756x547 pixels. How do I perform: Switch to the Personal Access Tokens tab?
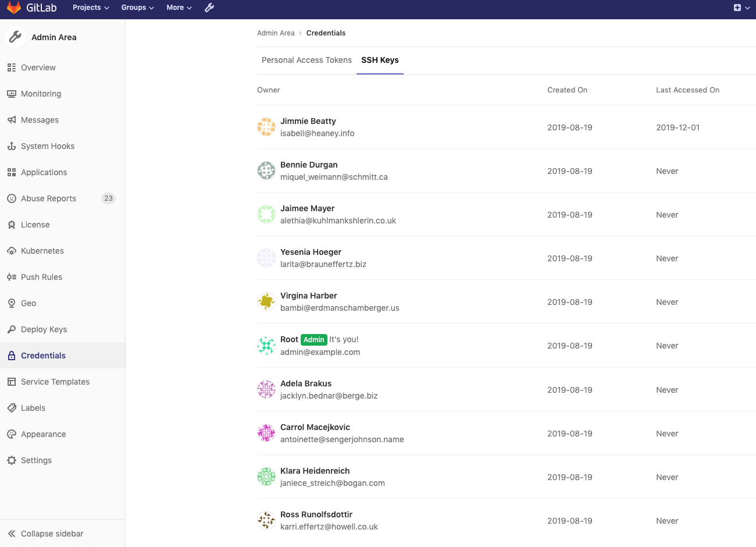tap(306, 60)
